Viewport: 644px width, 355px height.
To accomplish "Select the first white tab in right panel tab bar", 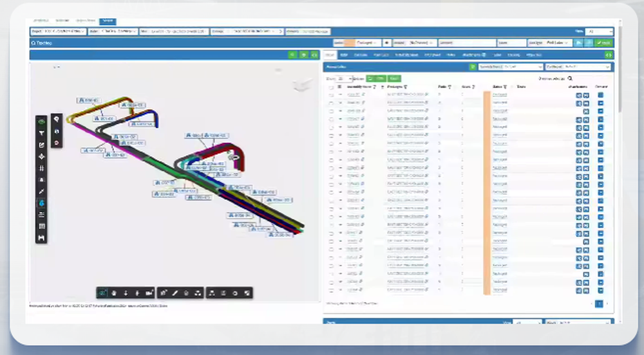I will click(x=330, y=55).
